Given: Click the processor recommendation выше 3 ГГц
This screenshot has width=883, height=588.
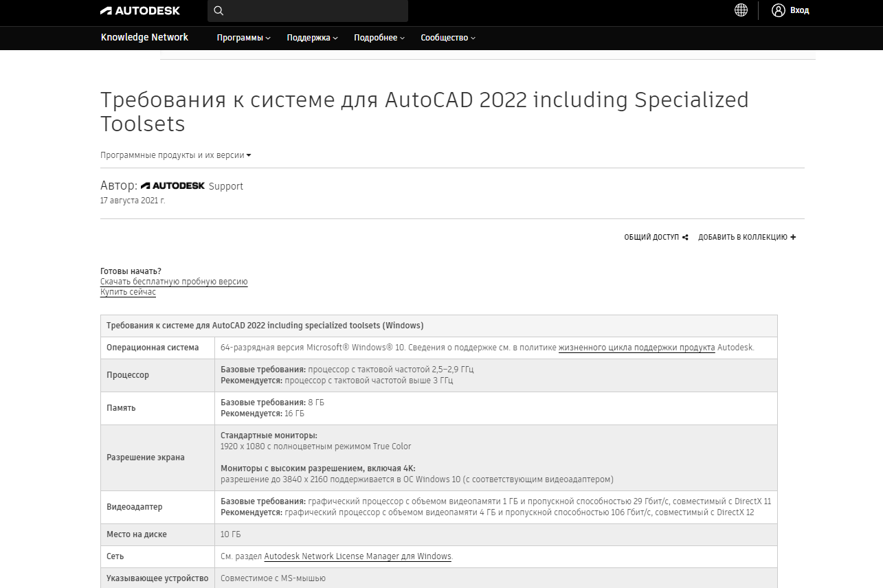Looking at the screenshot, I should click(337, 381).
